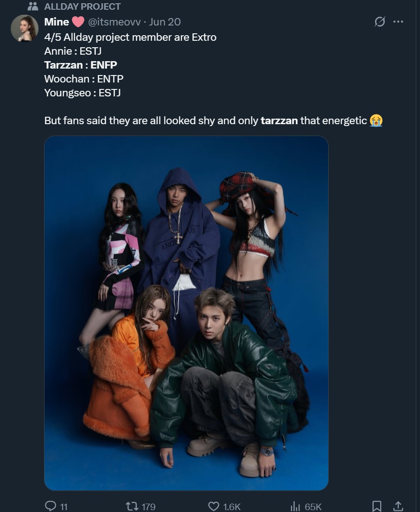Repost the tweet with retweet icon
This screenshot has width=420, height=512.
(x=132, y=506)
